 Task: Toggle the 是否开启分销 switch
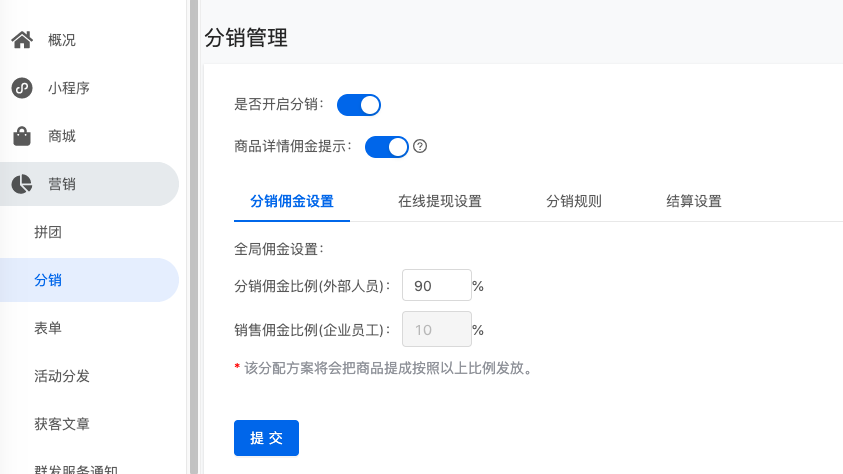(359, 105)
